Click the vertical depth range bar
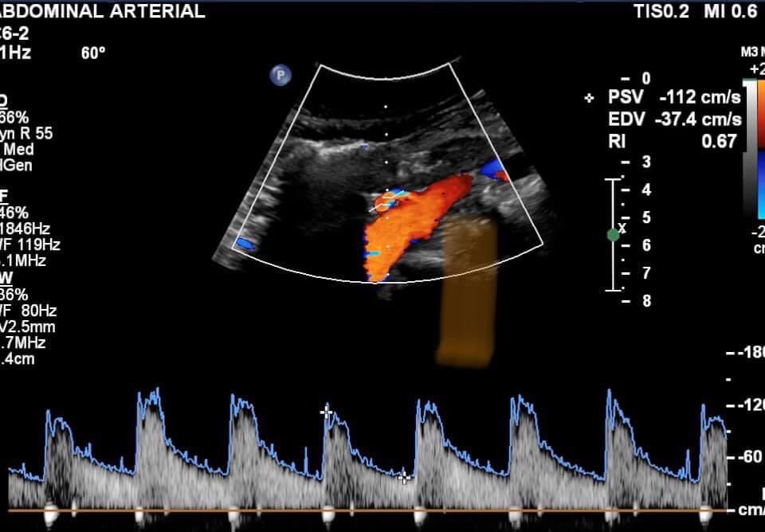The image size is (765, 532). (x=614, y=235)
